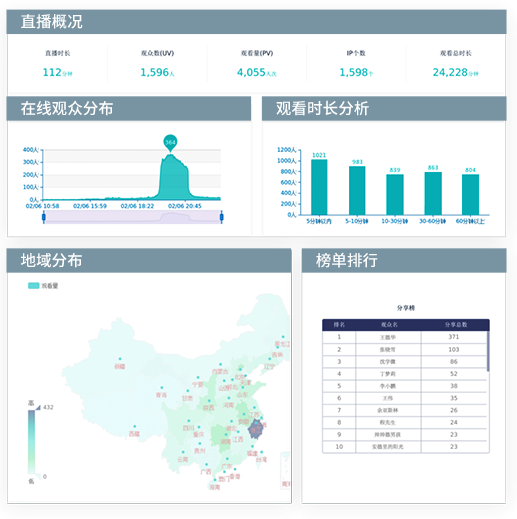Image resolution: width=517 pixels, height=519 pixels.
Task: Click the top handle marked 432 on color scale
Action: (x=38, y=407)
